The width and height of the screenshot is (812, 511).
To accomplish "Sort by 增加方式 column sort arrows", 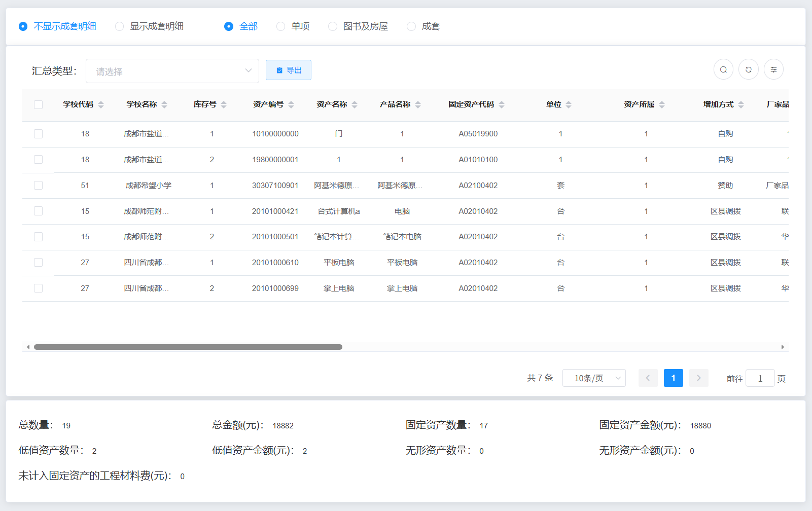I will pos(741,104).
